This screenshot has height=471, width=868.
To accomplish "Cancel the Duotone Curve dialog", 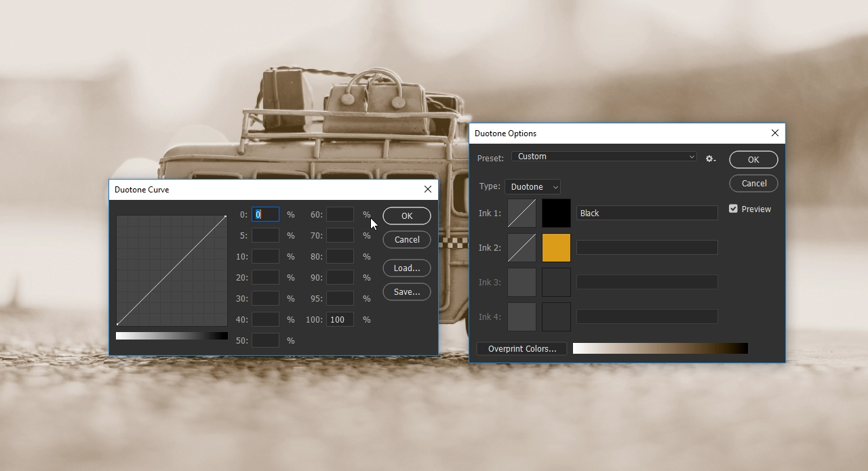I will pyautogui.click(x=407, y=240).
